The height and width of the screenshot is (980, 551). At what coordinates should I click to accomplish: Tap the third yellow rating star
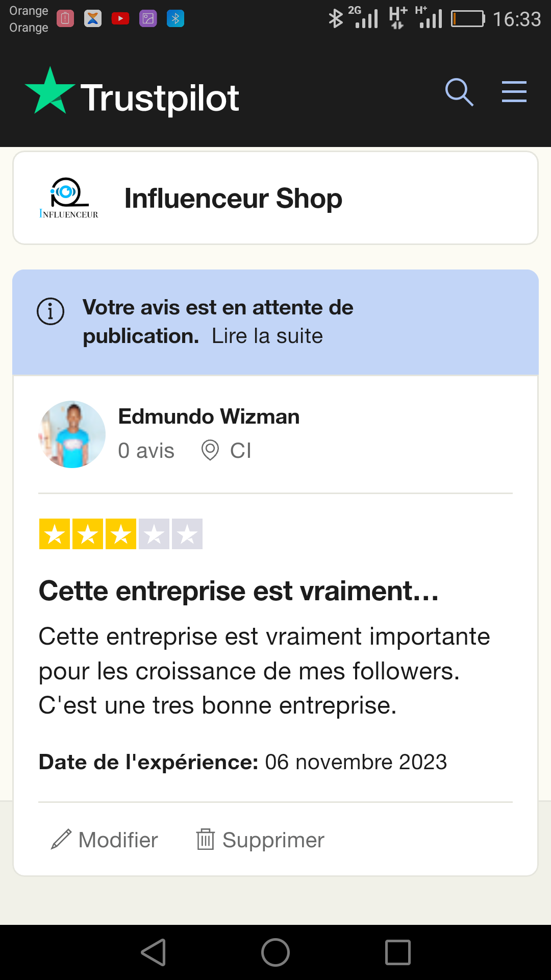coord(121,534)
